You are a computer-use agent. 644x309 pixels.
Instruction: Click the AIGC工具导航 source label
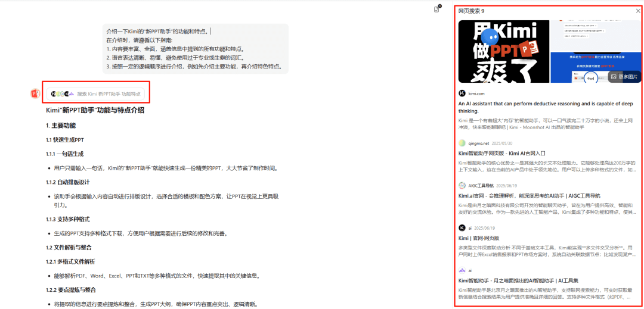click(481, 186)
